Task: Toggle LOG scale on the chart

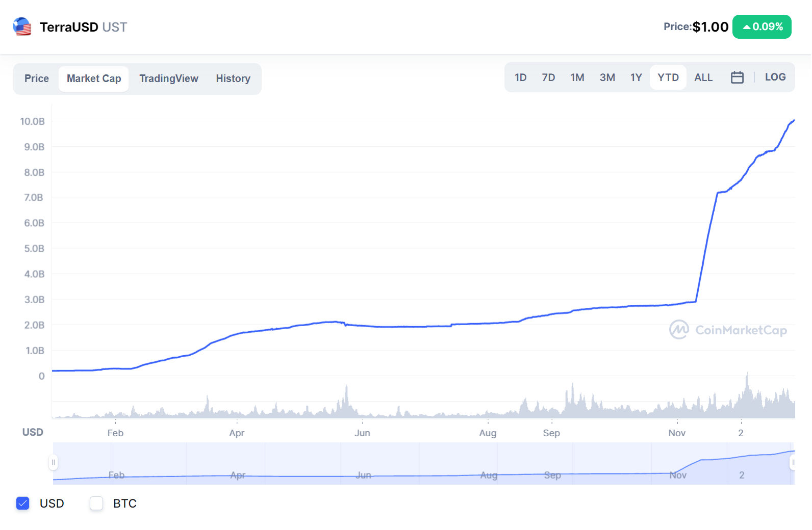Action: 775,77
